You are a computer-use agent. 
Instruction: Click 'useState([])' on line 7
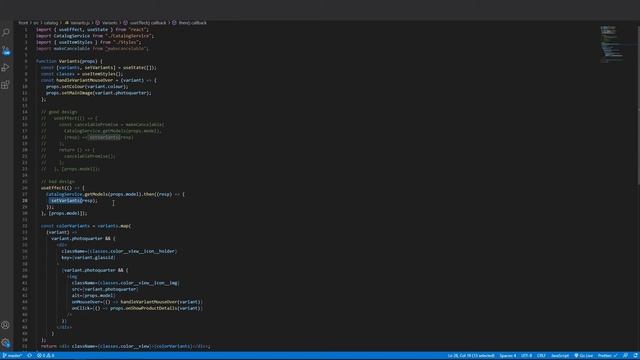coord(140,68)
